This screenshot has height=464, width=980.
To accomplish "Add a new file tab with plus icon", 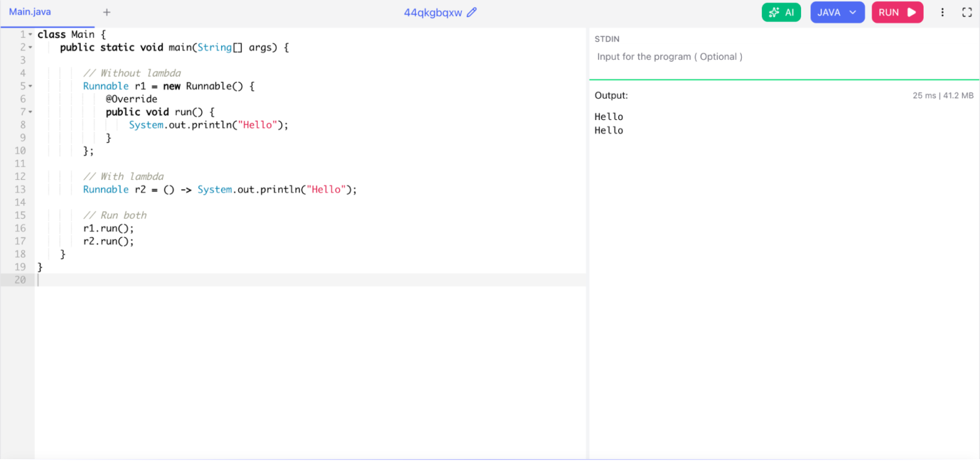I will coord(107,12).
